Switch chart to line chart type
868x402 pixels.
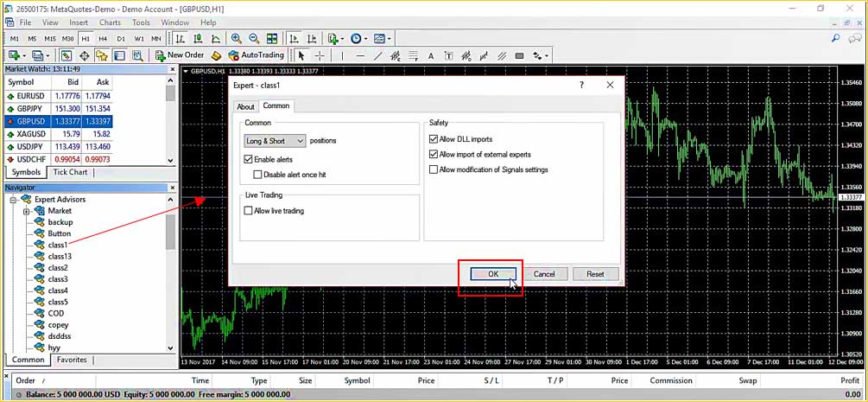[216, 39]
